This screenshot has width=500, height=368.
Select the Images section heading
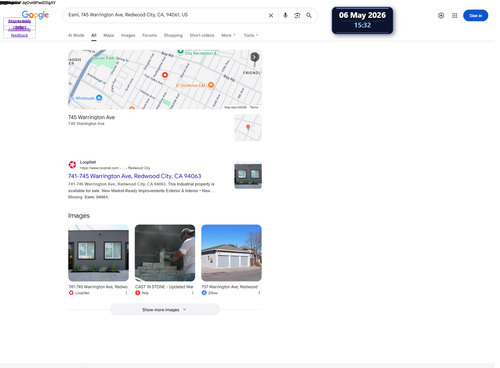(x=79, y=216)
